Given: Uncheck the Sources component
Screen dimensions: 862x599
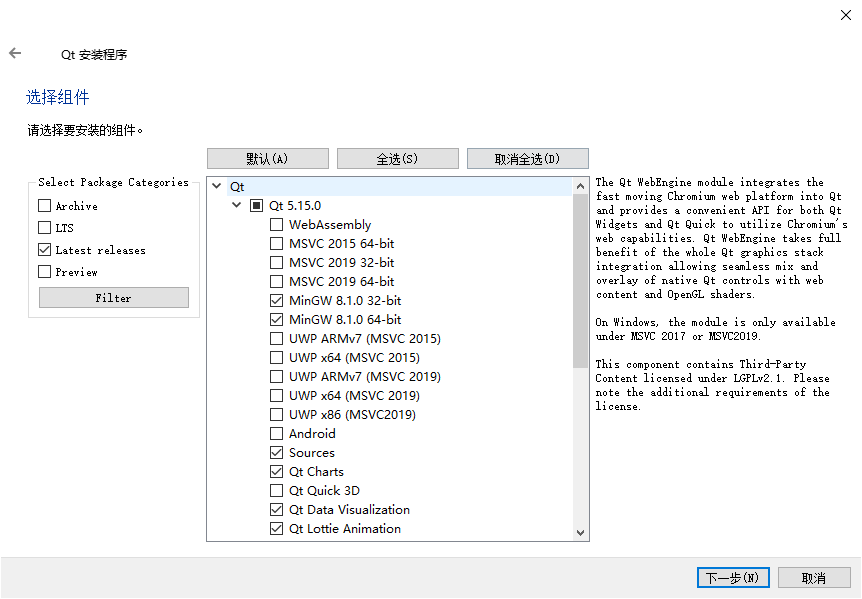Looking at the screenshot, I should tap(277, 453).
